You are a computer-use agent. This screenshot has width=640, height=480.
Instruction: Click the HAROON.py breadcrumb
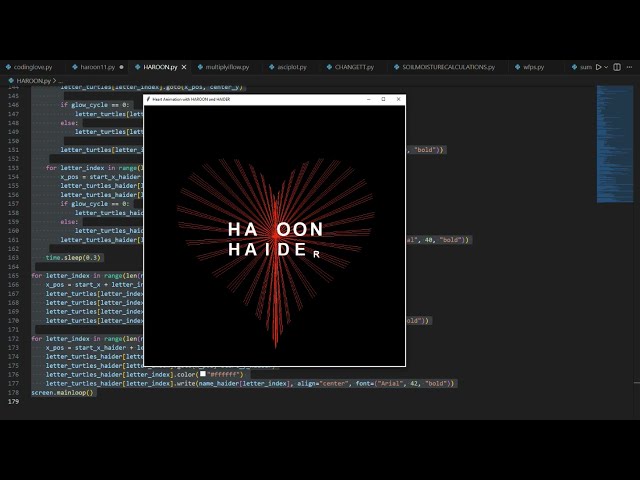tap(33, 81)
